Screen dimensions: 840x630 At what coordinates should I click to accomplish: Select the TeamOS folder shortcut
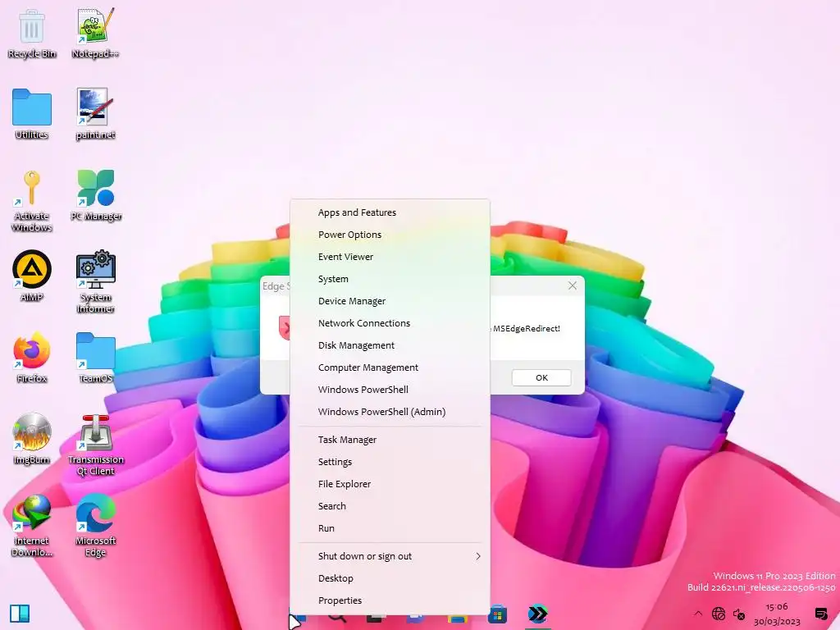coord(95,358)
